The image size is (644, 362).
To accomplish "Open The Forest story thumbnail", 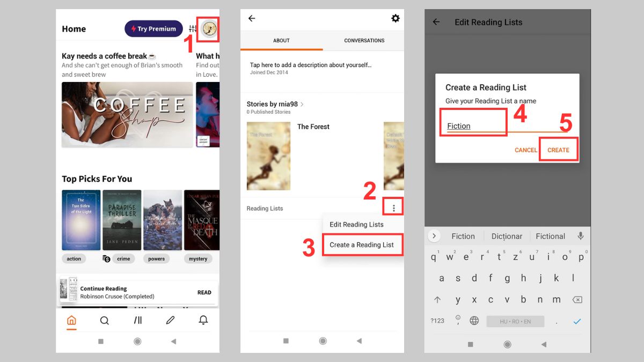I will [268, 156].
